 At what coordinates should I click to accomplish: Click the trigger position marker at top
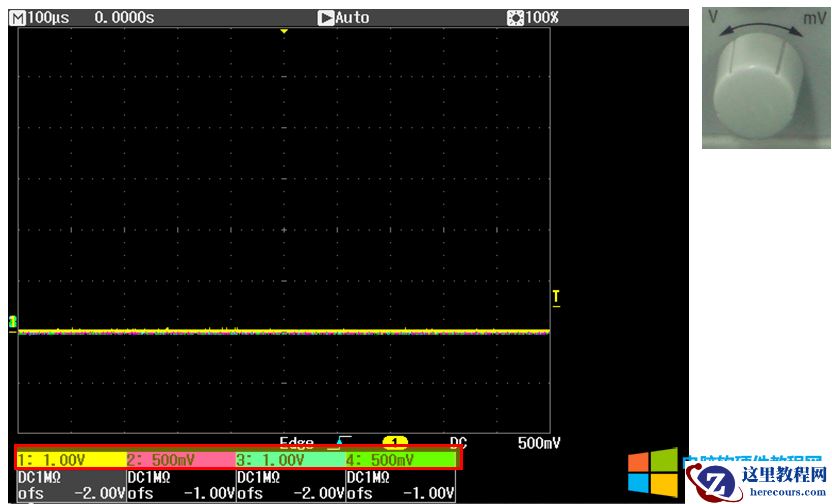(284, 32)
